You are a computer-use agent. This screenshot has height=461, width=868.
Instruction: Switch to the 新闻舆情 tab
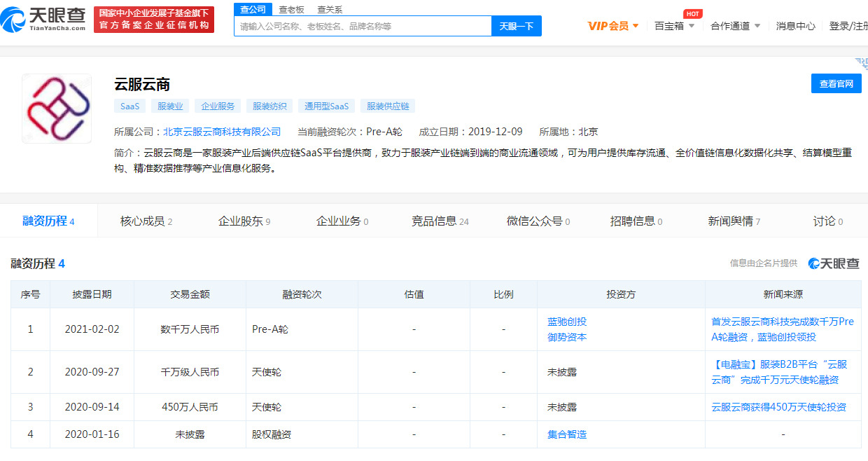734,221
